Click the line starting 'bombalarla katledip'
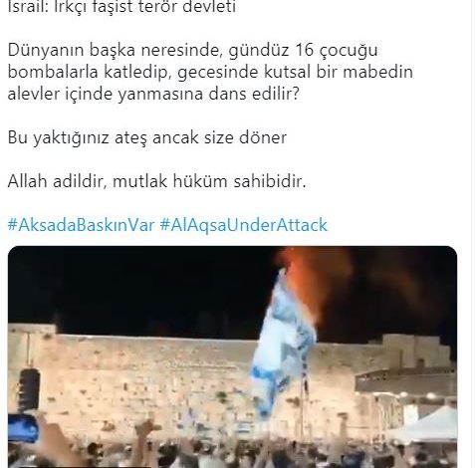The width and height of the screenshot is (476, 468). coord(210,72)
